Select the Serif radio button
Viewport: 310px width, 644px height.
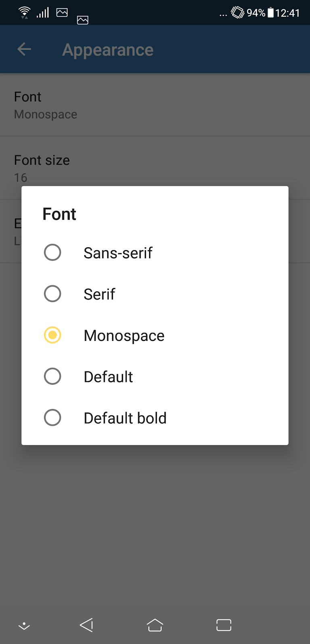tap(52, 294)
